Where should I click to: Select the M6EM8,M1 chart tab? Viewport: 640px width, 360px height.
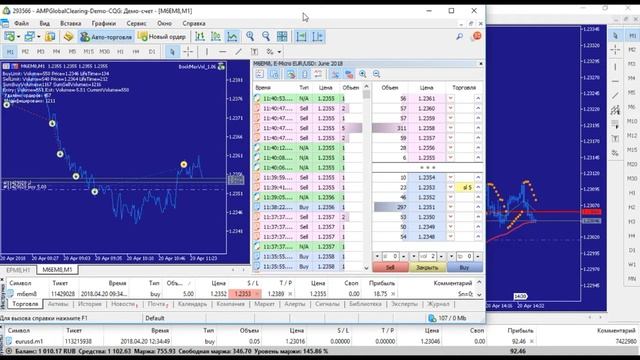pos(57,270)
